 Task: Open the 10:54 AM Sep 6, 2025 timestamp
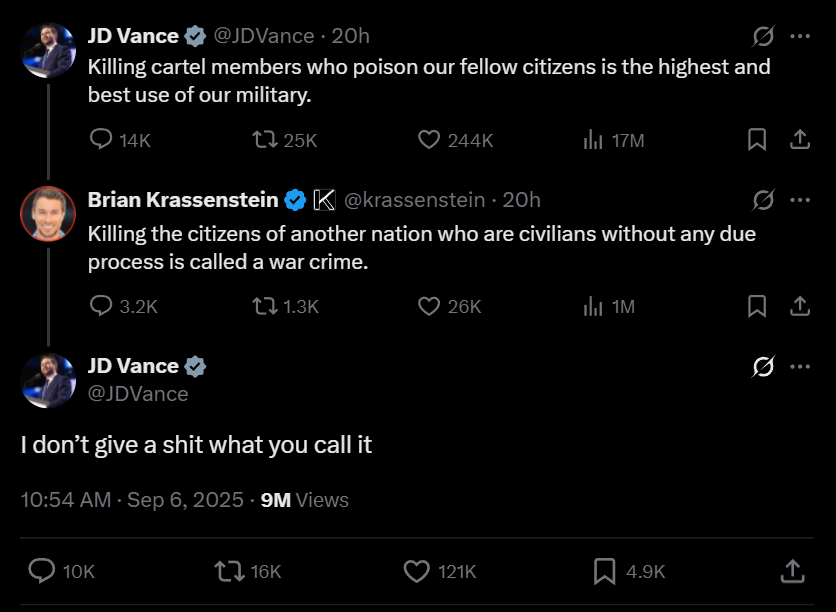[x=132, y=499]
